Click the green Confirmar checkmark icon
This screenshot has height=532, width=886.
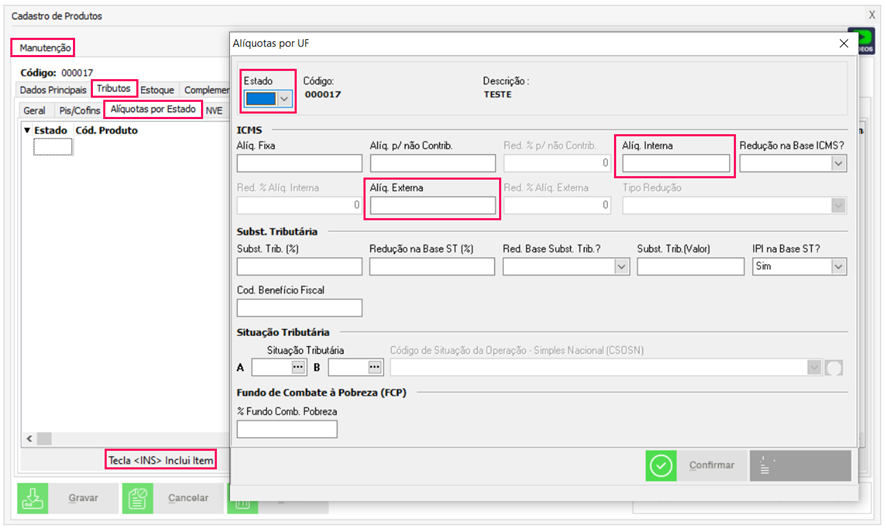tap(661, 466)
